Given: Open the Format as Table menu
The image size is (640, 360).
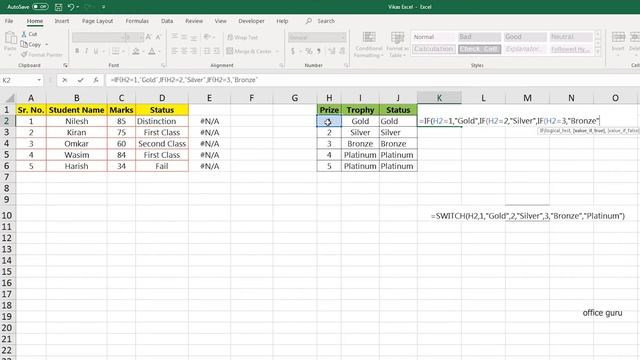Looking at the screenshot, I should [x=398, y=44].
